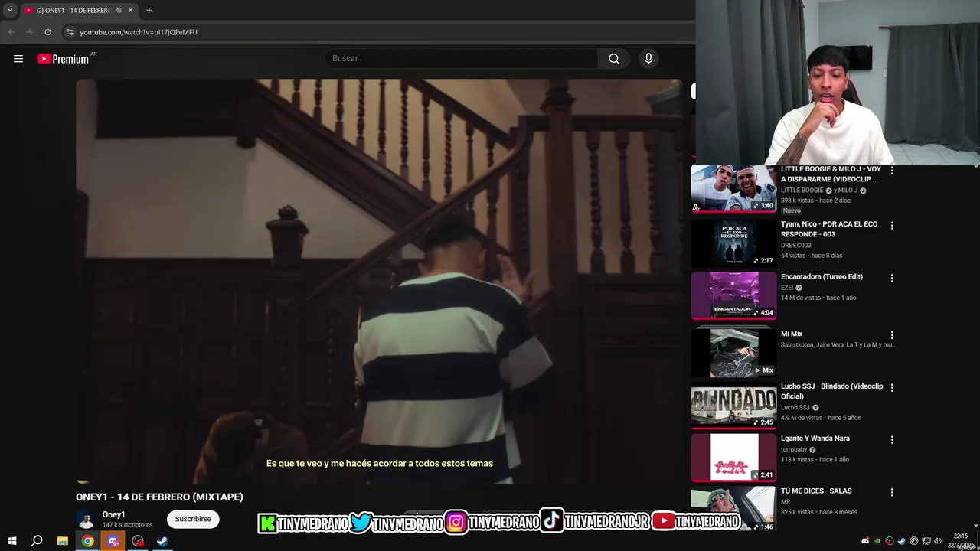Open title Lgante Y Wanda Nara
The width and height of the screenshot is (980, 551).
[x=815, y=439]
